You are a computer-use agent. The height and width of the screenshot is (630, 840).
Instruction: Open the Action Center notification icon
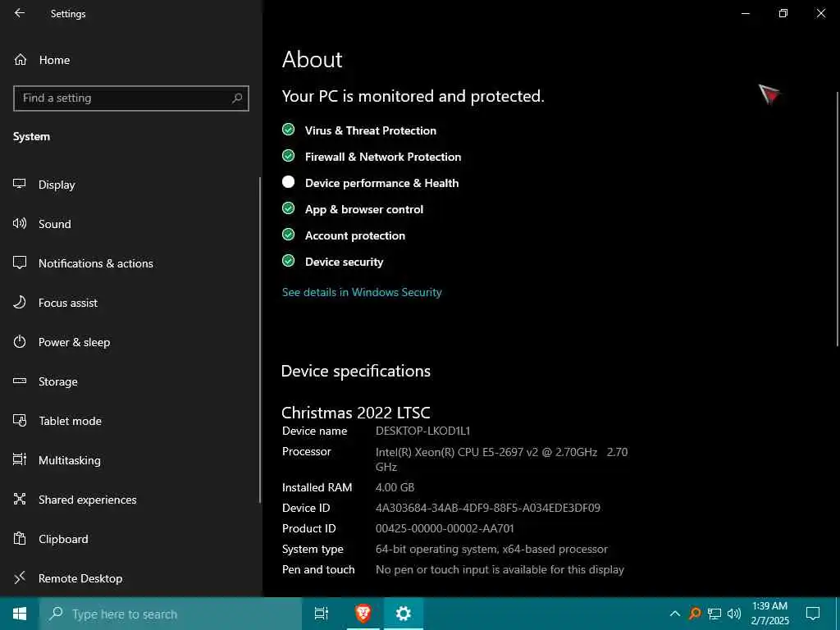pyautogui.click(x=813, y=614)
